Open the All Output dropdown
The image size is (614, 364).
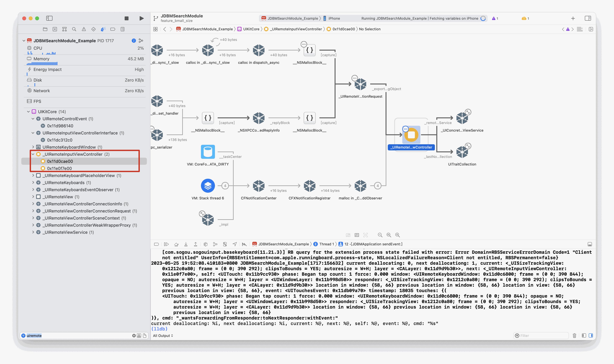[x=163, y=335]
